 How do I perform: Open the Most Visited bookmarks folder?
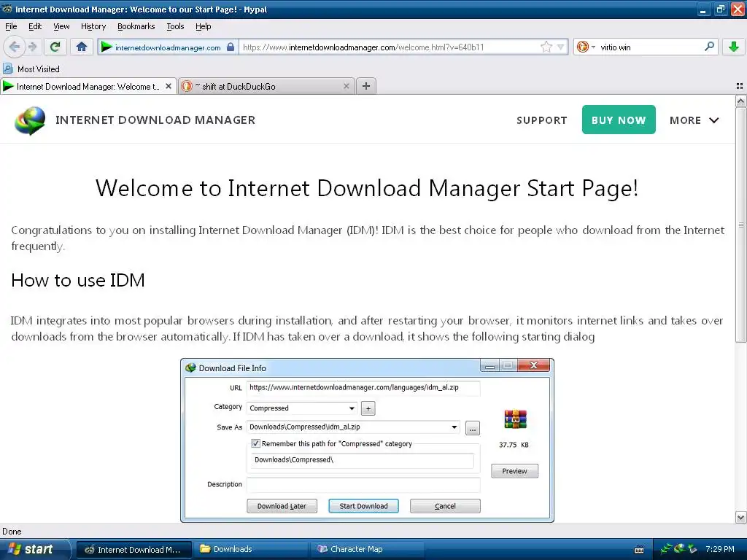click(31, 69)
